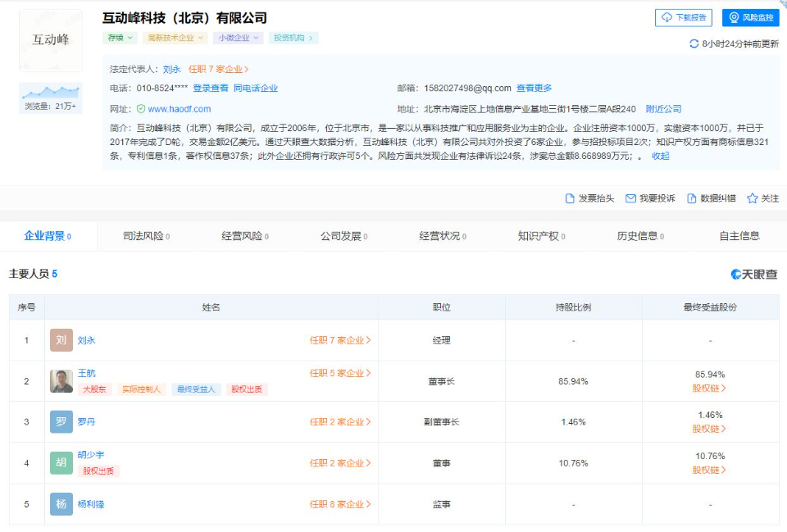The height and width of the screenshot is (532, 787).
Task: Open 罗丹's name link
Action: click(x=86, y=422)
